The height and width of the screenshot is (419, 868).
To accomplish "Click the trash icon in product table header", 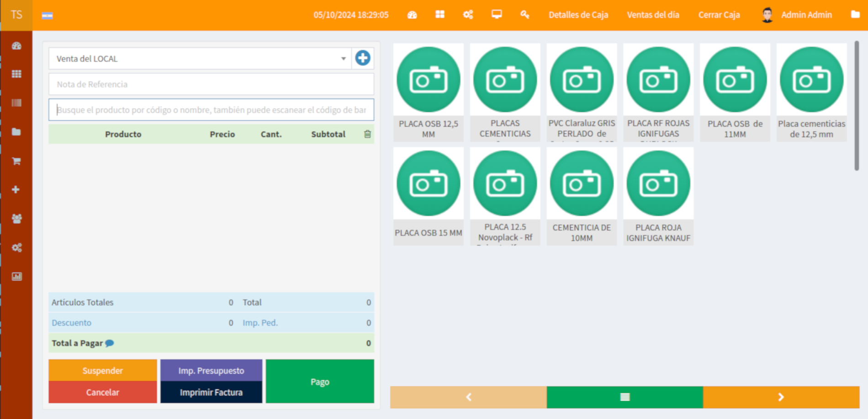I will tap(367, 134).
